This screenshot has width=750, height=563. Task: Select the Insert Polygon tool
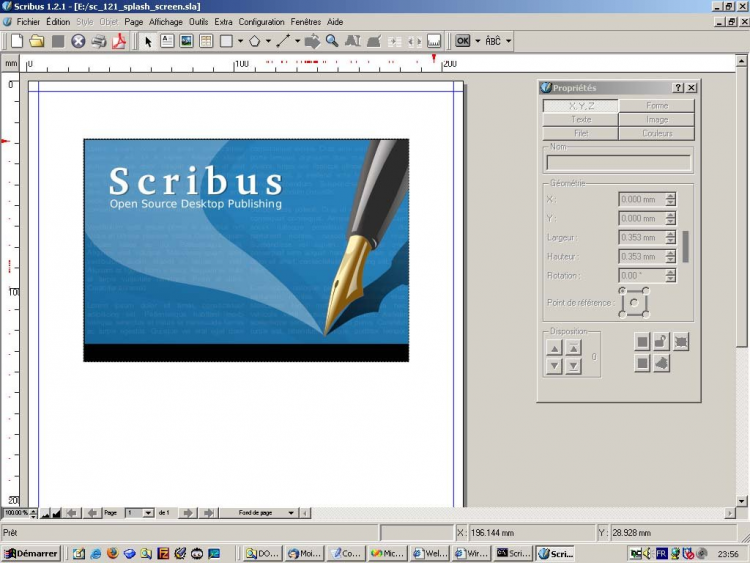click(254, 41)
